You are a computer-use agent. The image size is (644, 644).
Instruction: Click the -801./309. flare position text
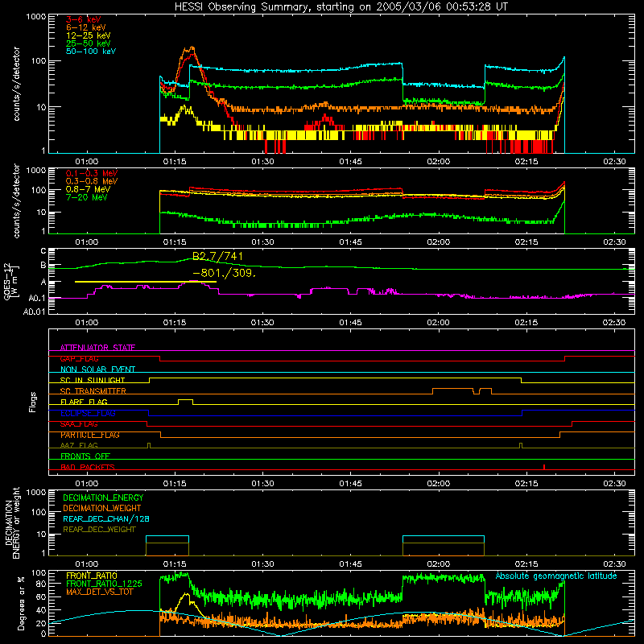click(225, 273)
